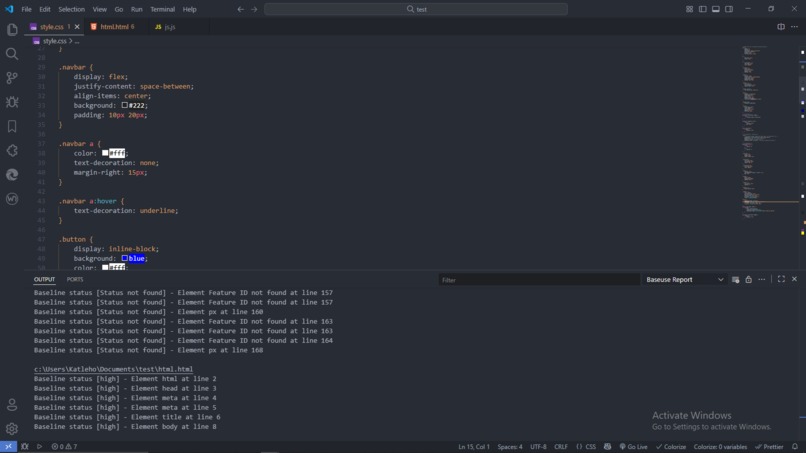
Task: Change the UTF-8 encoding selector
Action: pyautogui.click(x=538, y=446)
